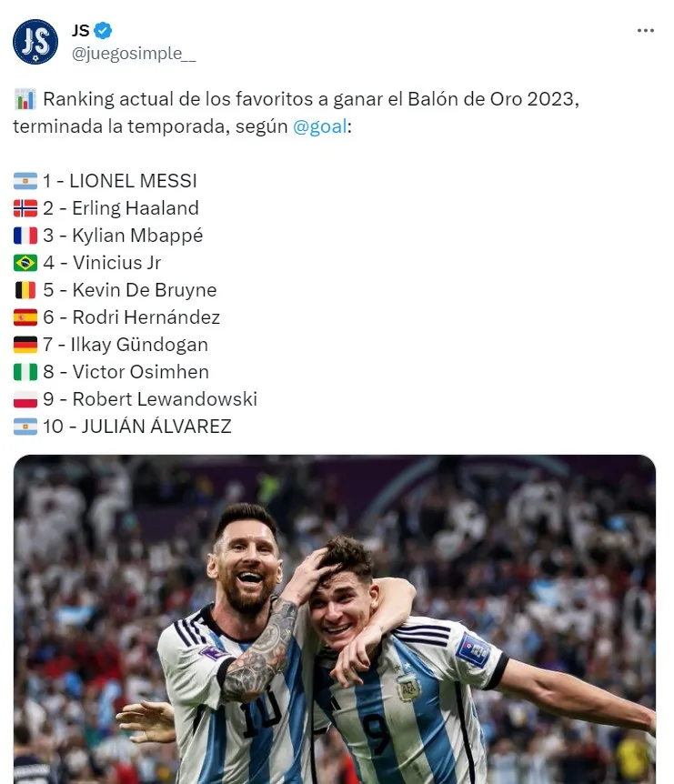
Task: Click the Poland flag beside Robert Lewandowski
Action: (25, 399)
